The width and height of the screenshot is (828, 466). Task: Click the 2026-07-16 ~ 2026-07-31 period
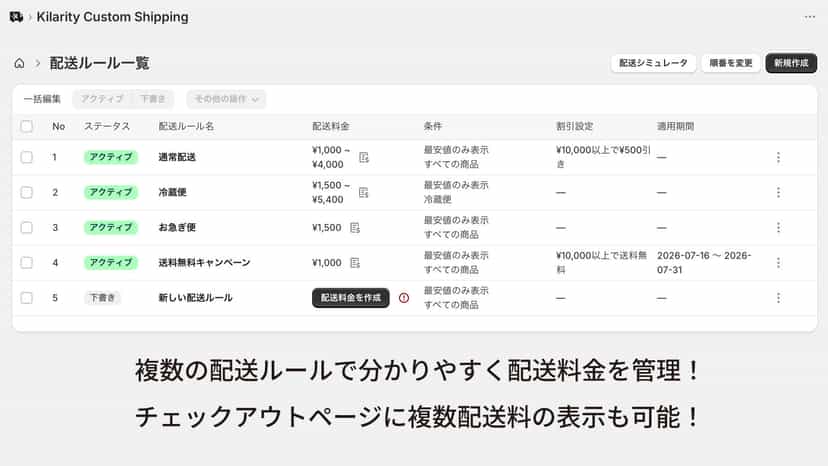click(x=704, y=263)
